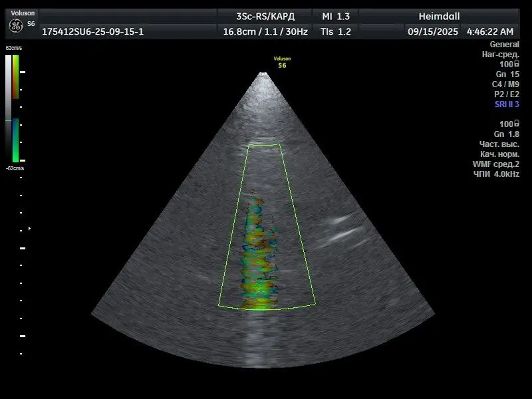Viewport: 532px width, 399px height.
Task: Click the lock icon beside the upper 100 value
Action: 517,65
